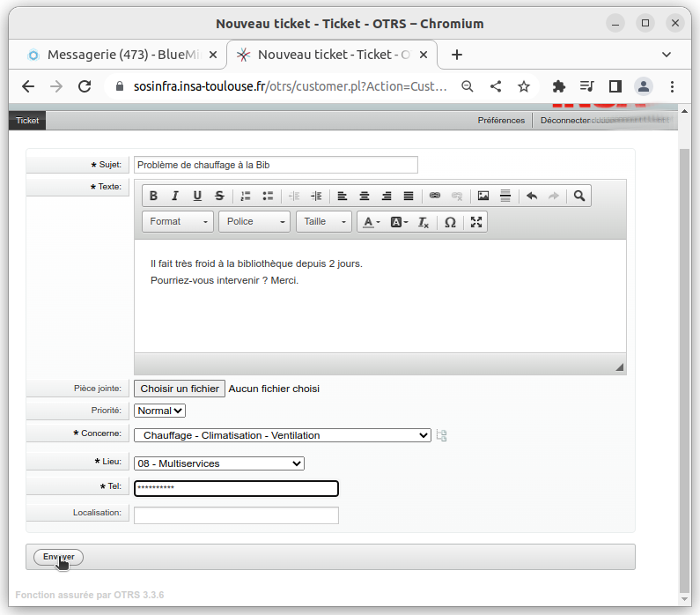
Task: Switch to the Messagerie BlueMind tab
Action: coord(117,55)
